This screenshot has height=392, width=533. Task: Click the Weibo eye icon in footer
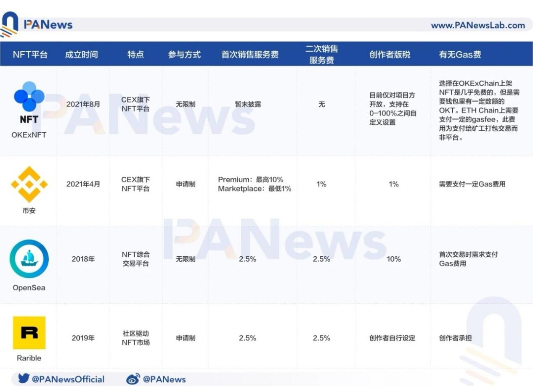[x=133, y=379]
